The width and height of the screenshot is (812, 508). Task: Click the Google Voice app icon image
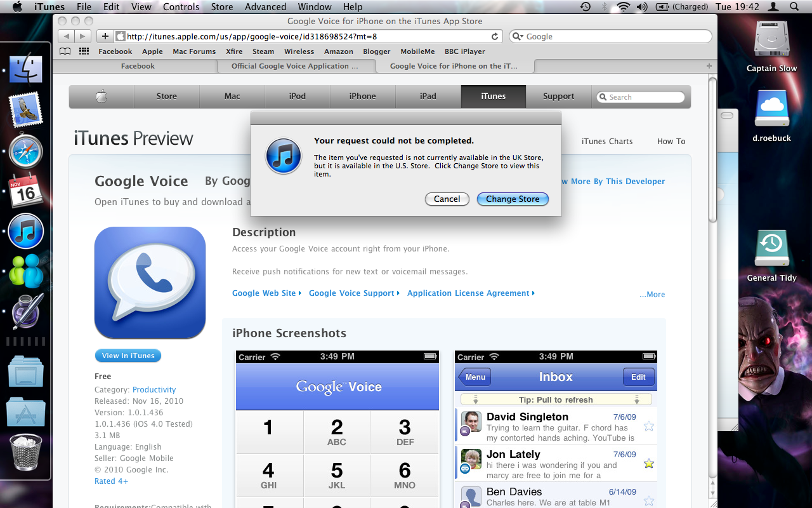pyautogui.click(x=150, y=283)
